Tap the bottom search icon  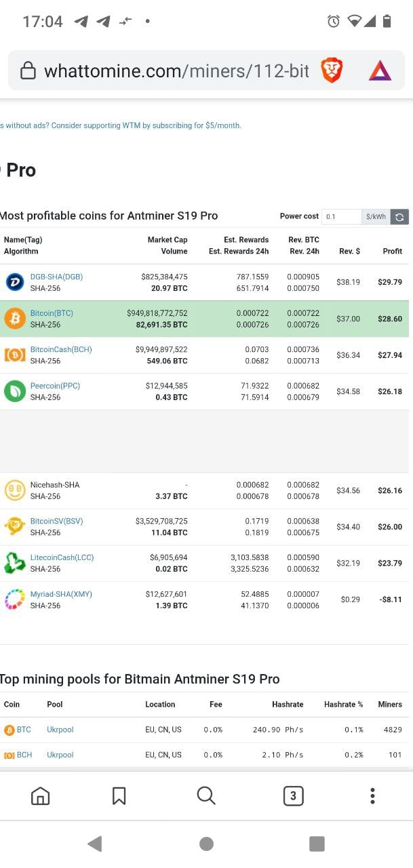click(x=206, y=795)
